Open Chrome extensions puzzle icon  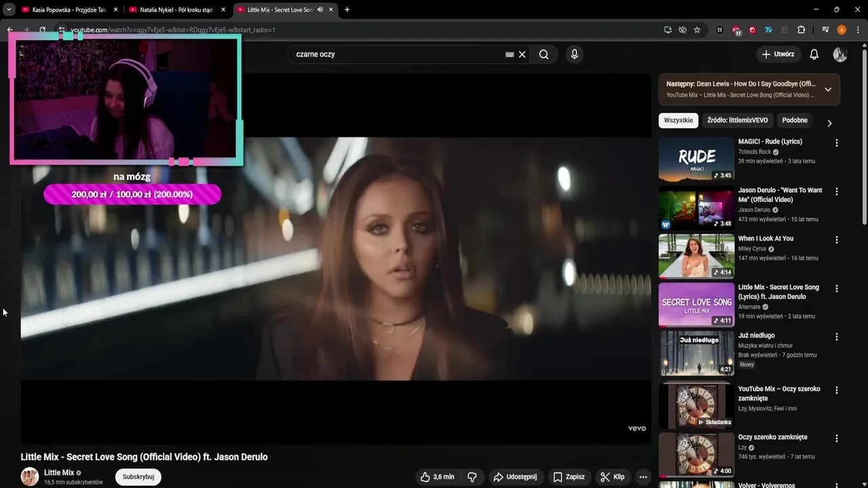(801, 30)
